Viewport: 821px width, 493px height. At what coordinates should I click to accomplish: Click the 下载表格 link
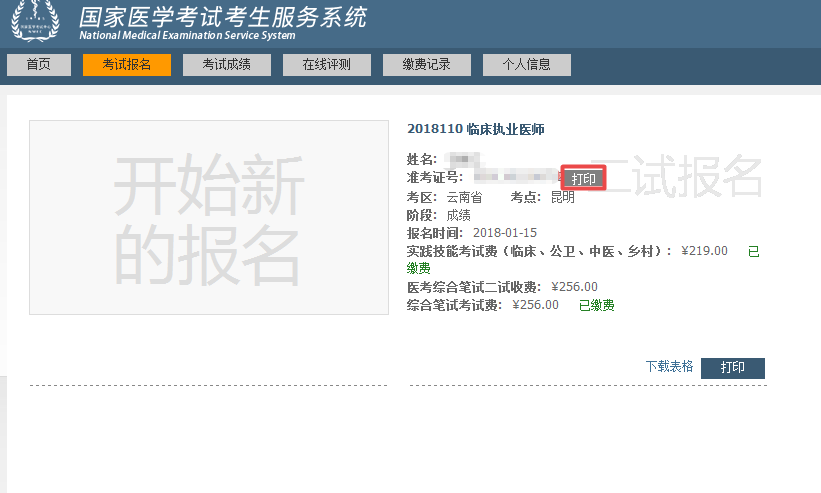[x=669, y=367]
